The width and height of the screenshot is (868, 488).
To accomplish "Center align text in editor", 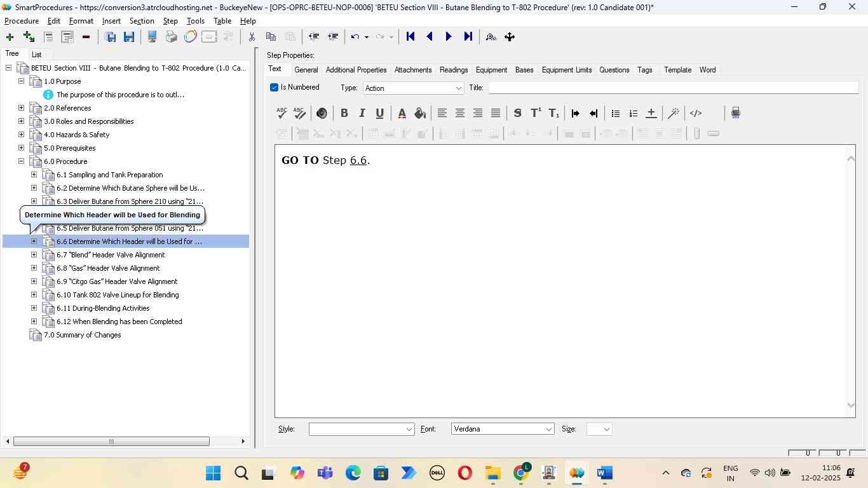I will 460,113.
